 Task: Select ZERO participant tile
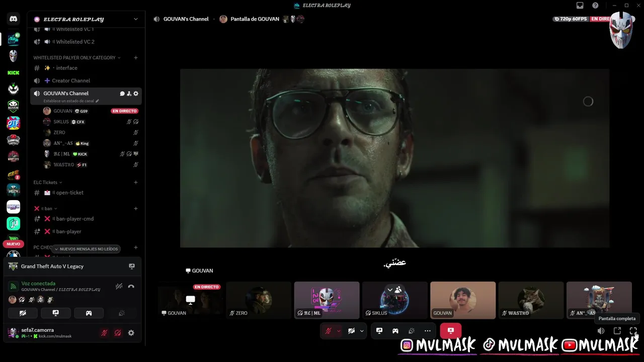(x=259, y=300)
